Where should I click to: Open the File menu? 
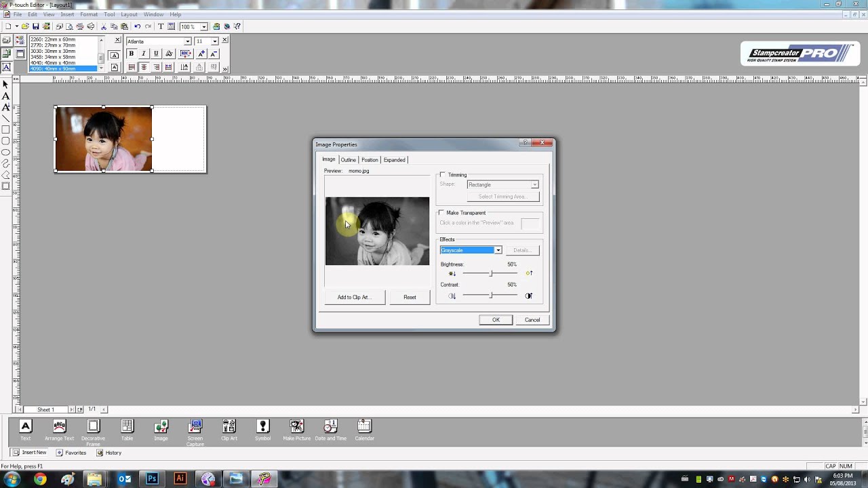click(x=17, y=14)
